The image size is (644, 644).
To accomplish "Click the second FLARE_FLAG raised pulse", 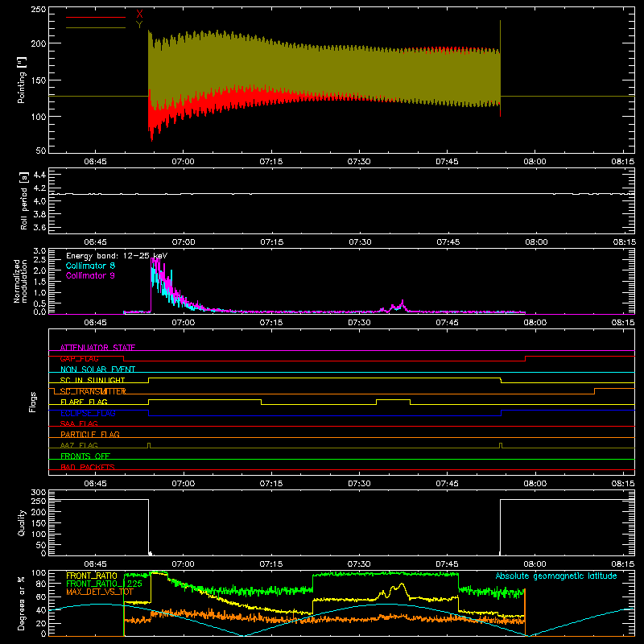I will [x=393, y=402].
